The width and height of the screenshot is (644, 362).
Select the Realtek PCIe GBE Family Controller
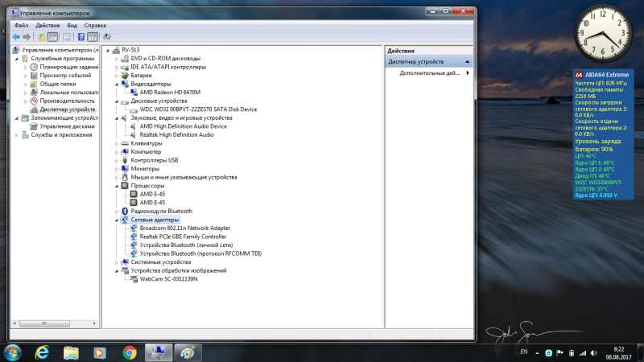point(183,237)
